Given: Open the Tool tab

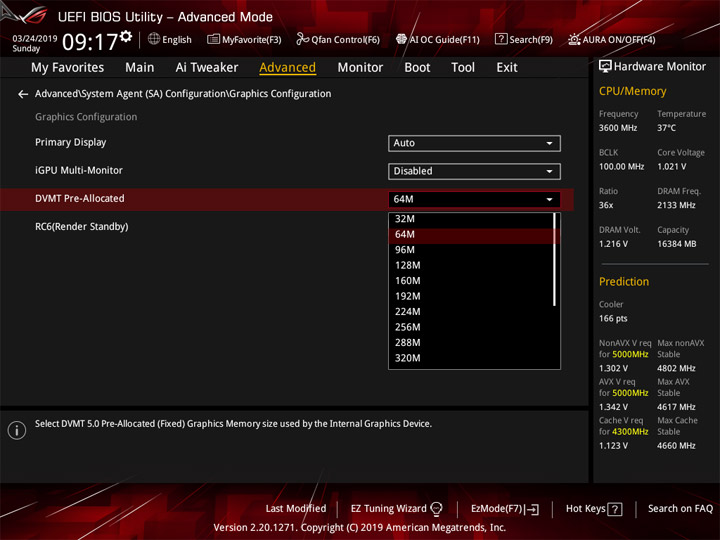Looking at the screenshot, I should coord(463,68).
